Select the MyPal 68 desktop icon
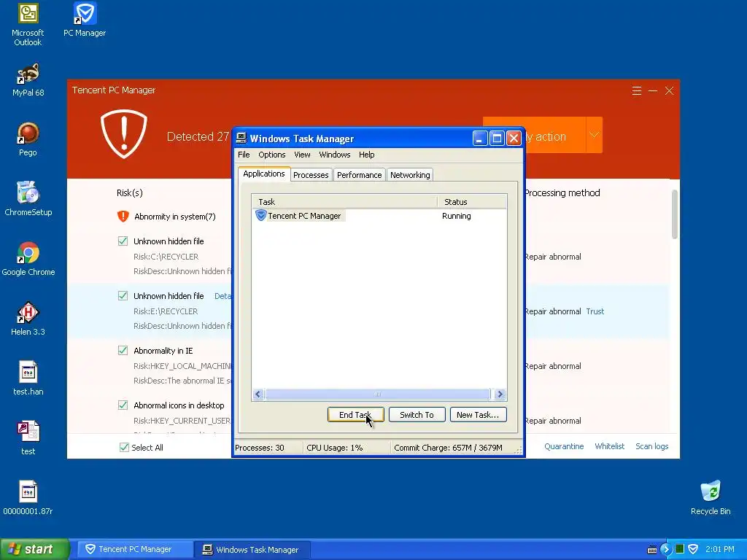The height and width of the screenshot is (560, 747). [x=28, y=80]
